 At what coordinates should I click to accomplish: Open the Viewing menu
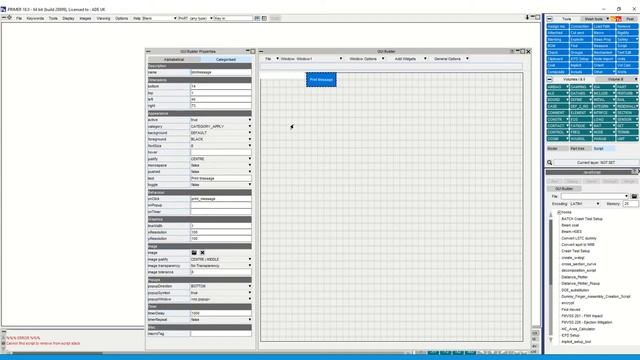[x=103, y=18]
